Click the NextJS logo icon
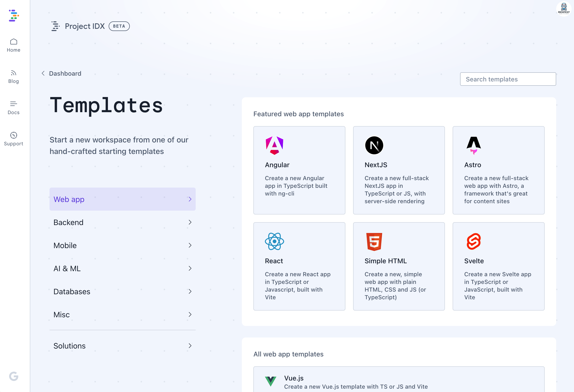The image size is (574, 392). coord(374,145)
